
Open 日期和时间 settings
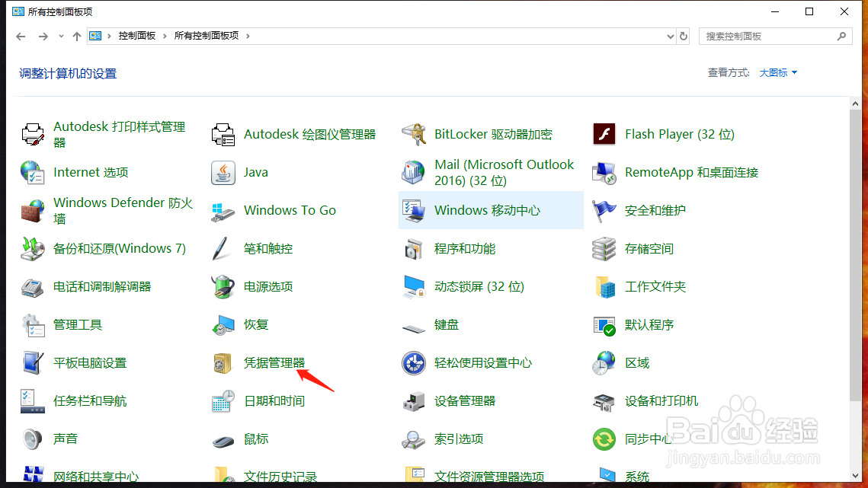coord(275,401)
